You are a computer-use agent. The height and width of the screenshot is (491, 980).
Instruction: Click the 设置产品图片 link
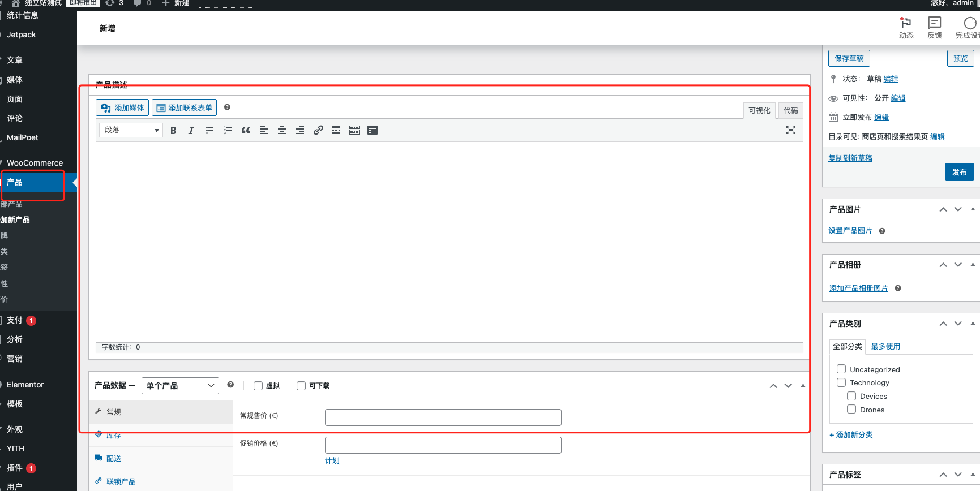[x=850, y=231]
